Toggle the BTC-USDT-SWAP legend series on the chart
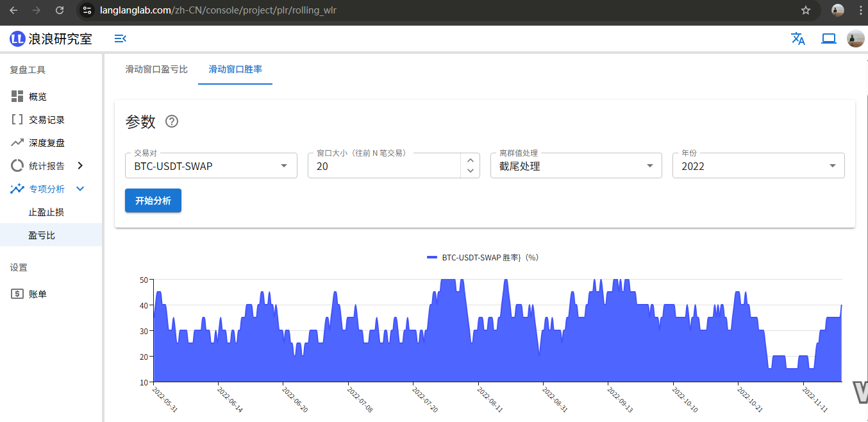 coord(482,257)
